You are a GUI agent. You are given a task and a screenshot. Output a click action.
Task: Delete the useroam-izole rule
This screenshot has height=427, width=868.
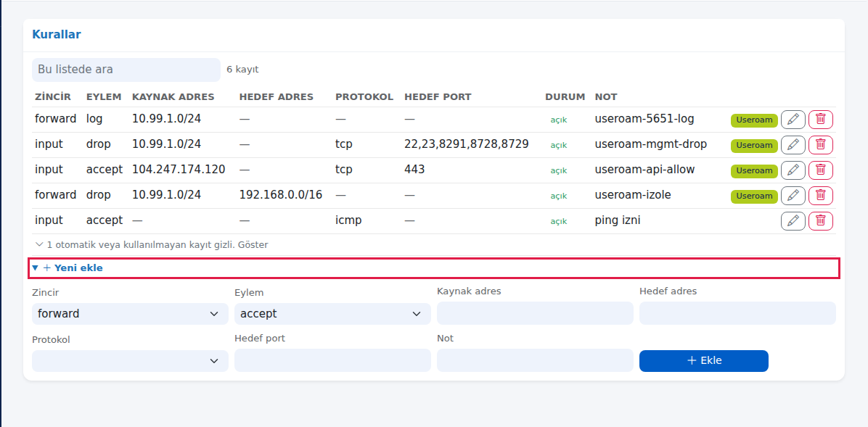pyautogui.click(x=820, y=196)
